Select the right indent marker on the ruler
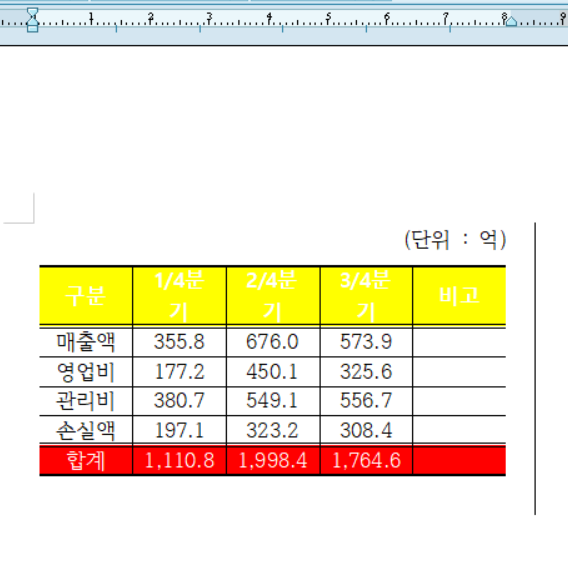568x568 pixels. [x=511, y=21]
